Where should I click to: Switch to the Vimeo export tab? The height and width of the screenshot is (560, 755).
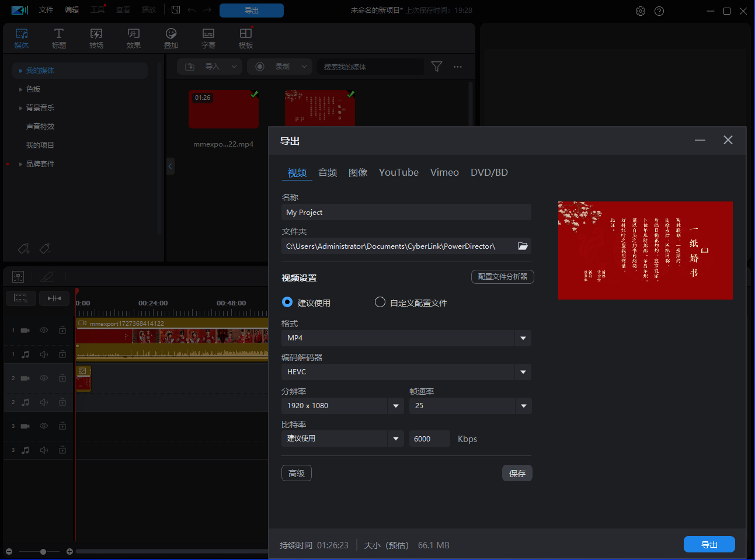point(444,172)
